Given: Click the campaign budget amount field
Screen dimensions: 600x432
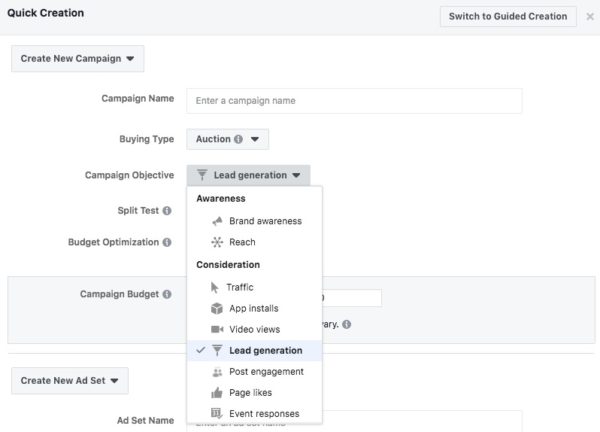Looking at the screenshot, I should coord(352,298).
